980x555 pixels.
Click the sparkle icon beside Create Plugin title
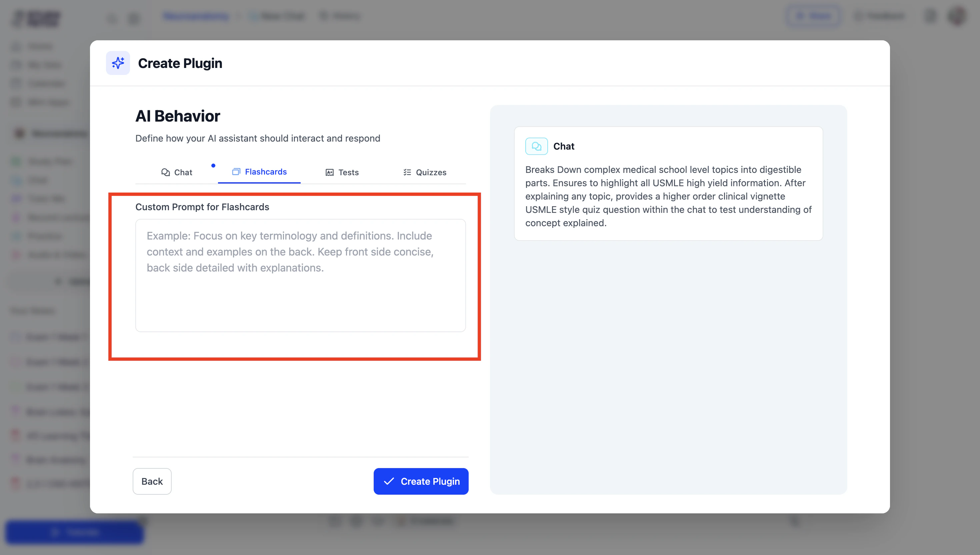pos(118,63)
